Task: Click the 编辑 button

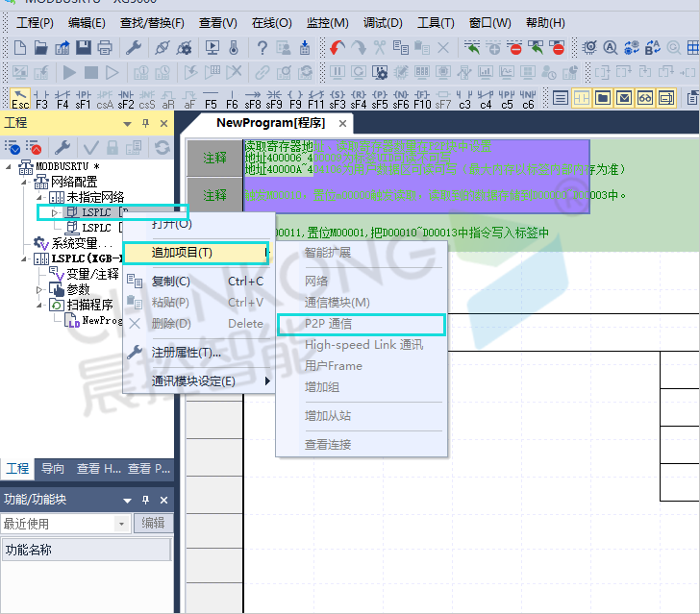Action: click(154, 524)
